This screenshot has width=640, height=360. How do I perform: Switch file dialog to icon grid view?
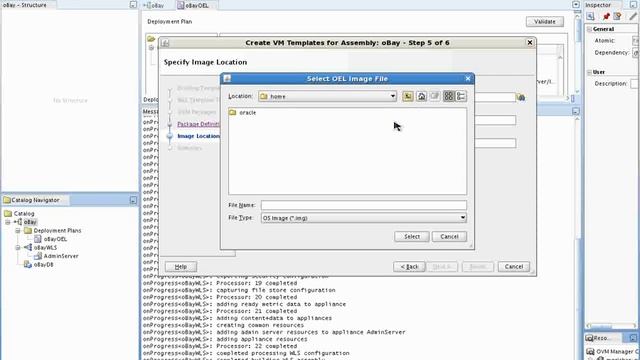click(449, 96)
